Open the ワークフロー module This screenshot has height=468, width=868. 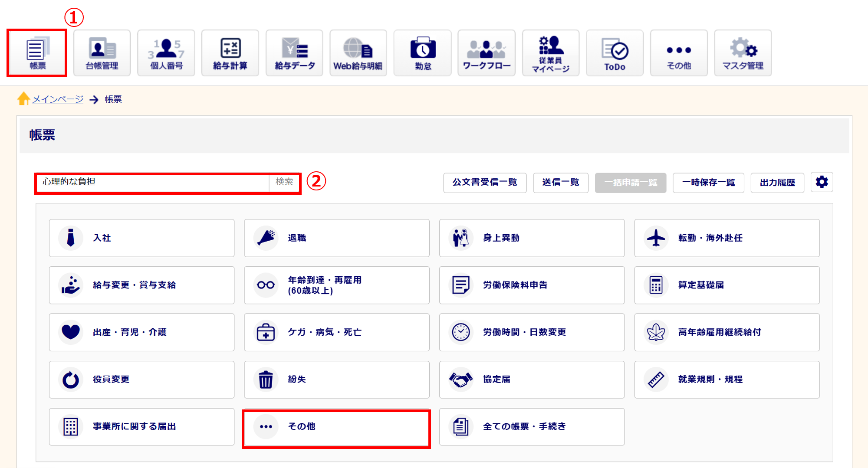tap(487, 53)
